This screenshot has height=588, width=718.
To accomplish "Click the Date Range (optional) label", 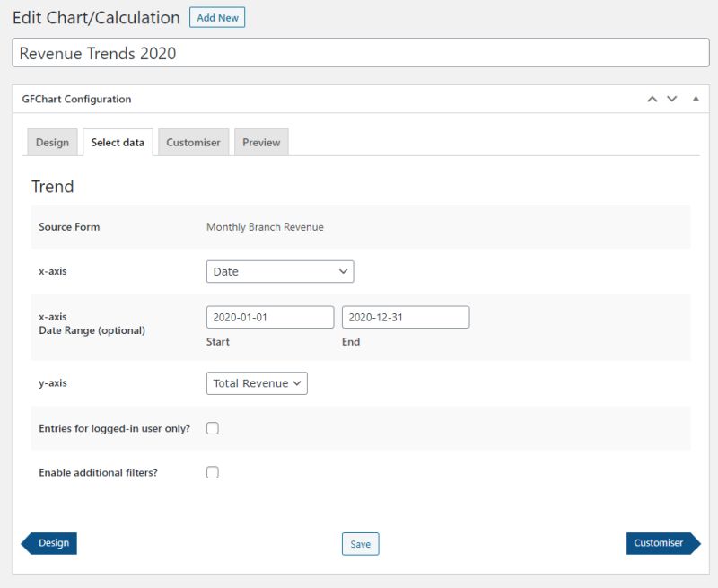I will click(x=92, y=330).
